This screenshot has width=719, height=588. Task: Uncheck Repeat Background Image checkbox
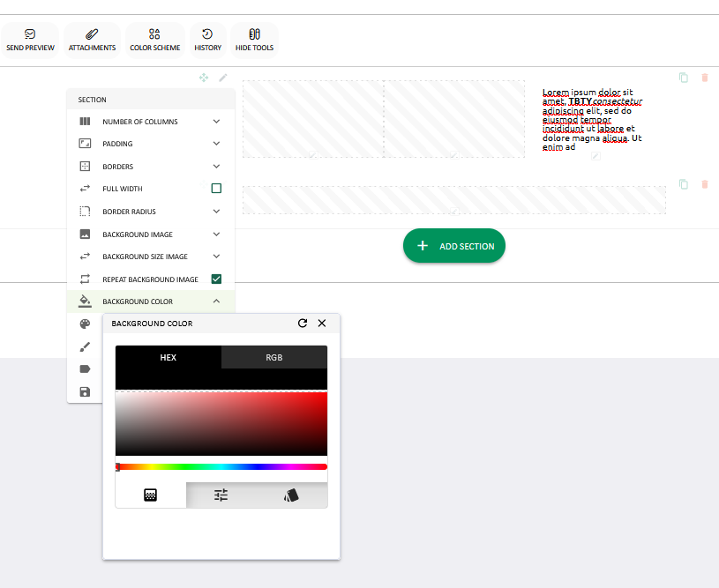click(x=216, y=279)
